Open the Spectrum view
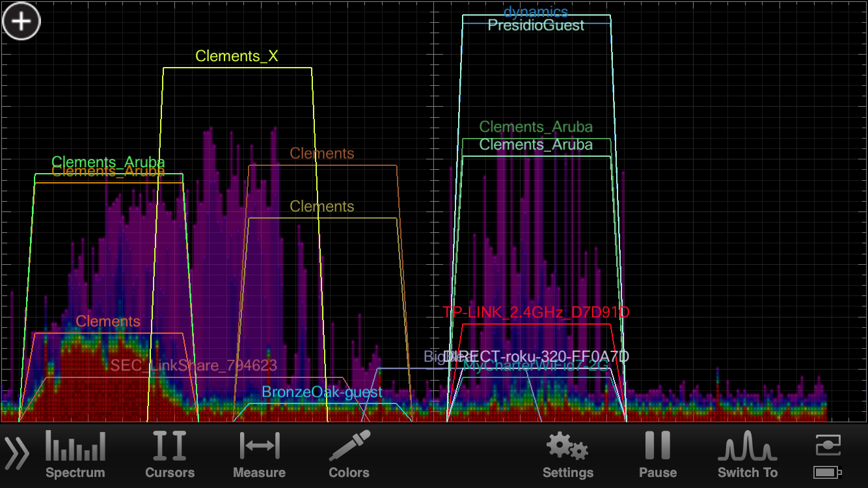The width and height of the screenshot is (868, 488). [x=75, y=454]
